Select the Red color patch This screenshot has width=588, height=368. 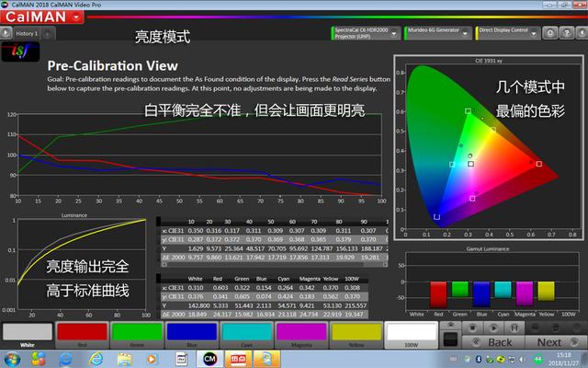coord(82,335)
